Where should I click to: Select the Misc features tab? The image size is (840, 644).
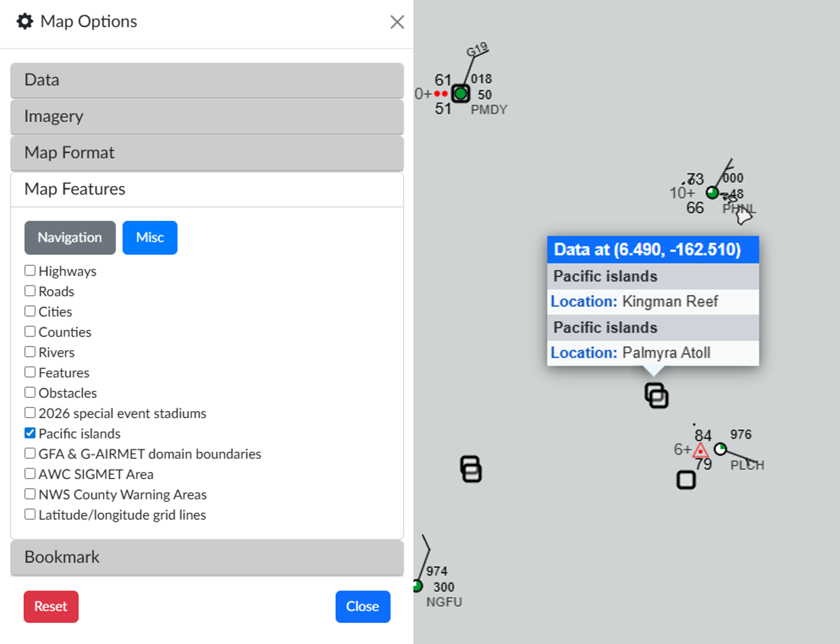[x=150, y=238]
